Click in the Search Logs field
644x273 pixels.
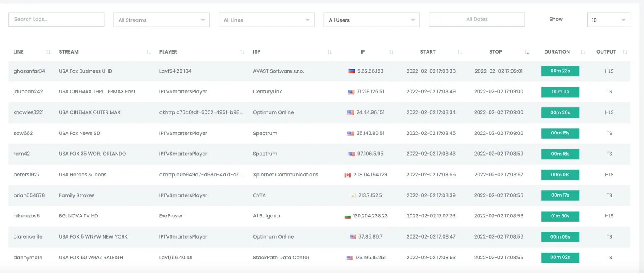click(x=56, y=19)
